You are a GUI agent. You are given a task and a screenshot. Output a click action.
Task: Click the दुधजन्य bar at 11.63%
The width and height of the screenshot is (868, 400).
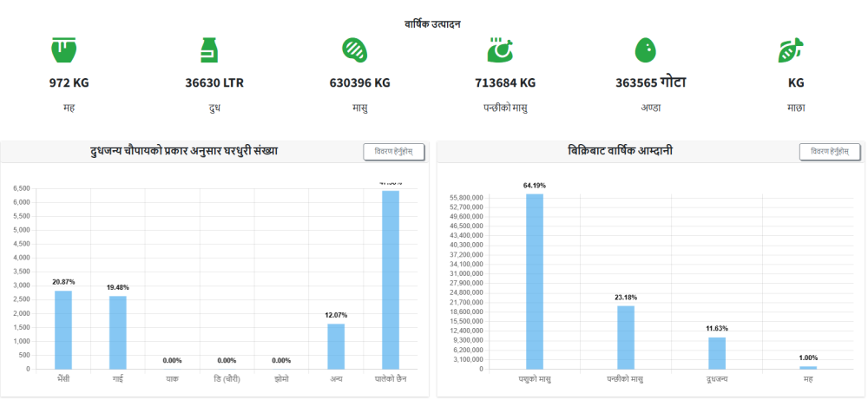717,352
